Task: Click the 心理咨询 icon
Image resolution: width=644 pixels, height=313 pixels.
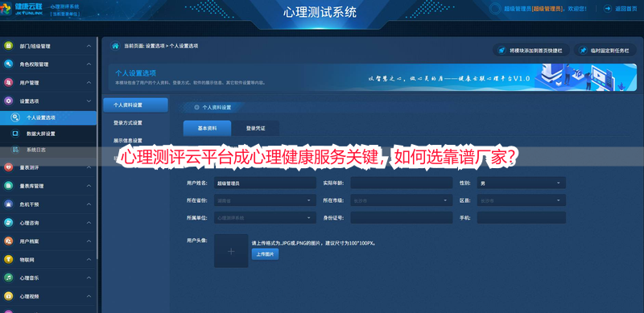Action: pyautogui.click(x=8, y=223)
